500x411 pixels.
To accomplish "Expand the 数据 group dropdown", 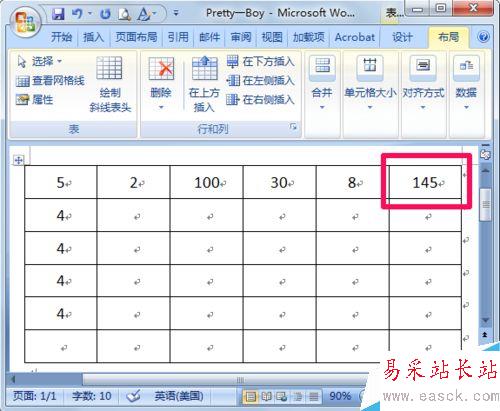I will 466,83.
